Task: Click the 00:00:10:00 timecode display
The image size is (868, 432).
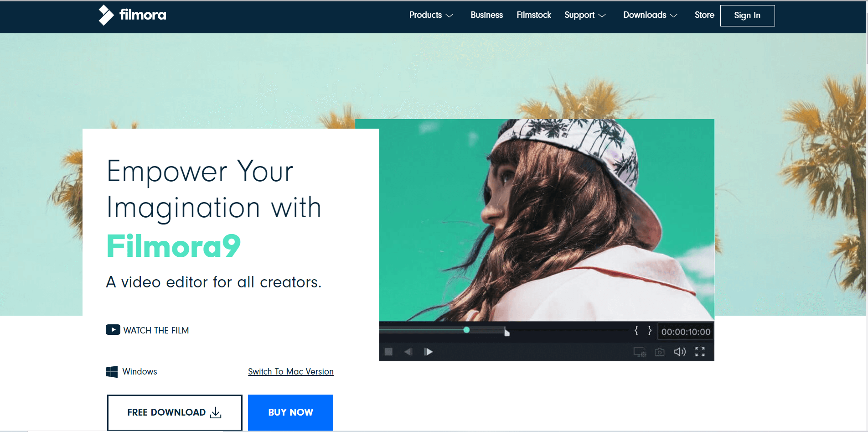Action: click(x=686, y=332)
